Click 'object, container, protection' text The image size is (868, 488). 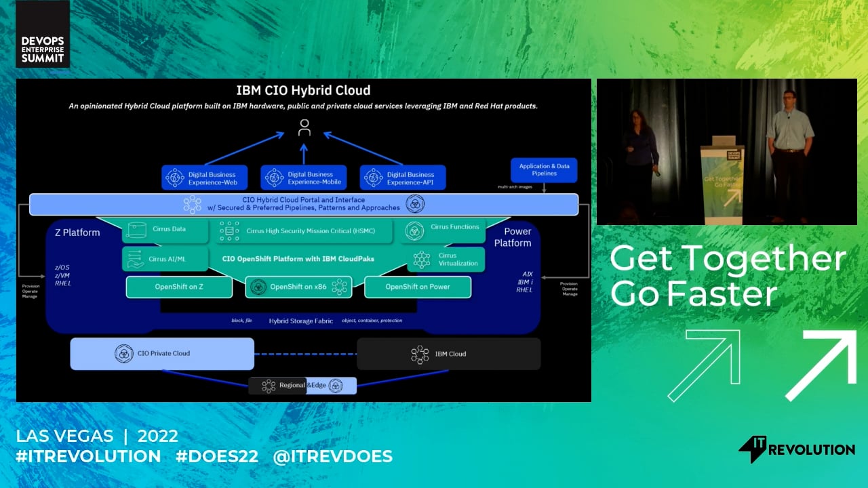pos(372,321)
